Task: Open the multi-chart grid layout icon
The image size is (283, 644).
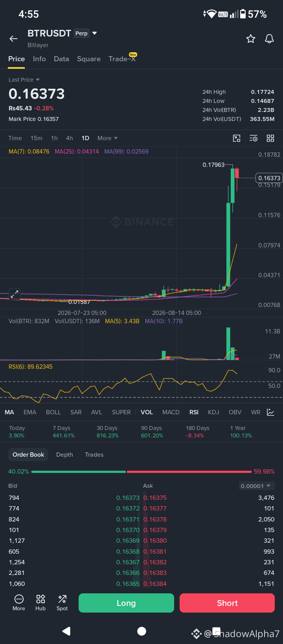Action: (270, 138)
